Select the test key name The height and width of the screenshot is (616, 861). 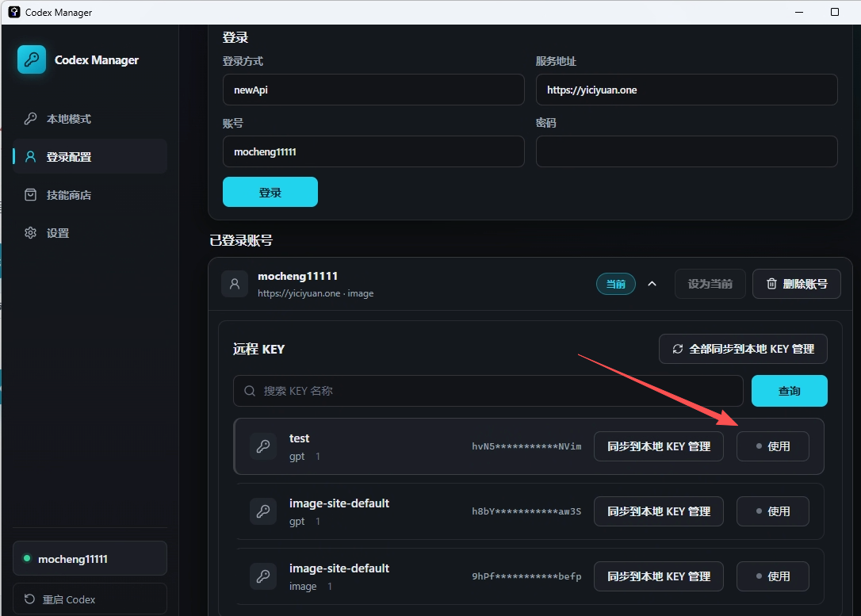coord(299,438)
